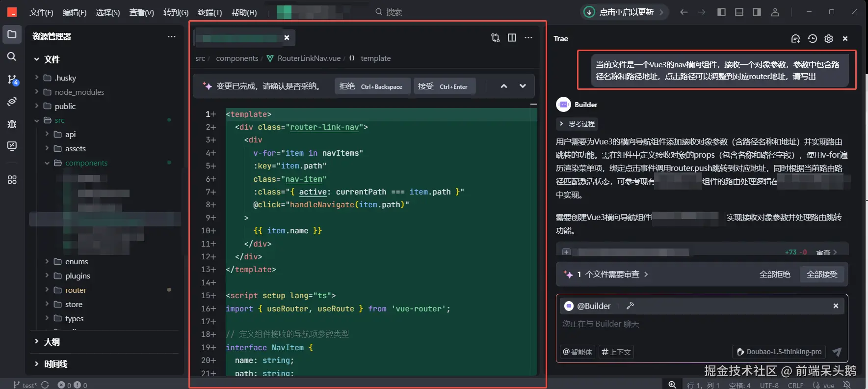Open Trae AI settings gear
Viewport: 868px width, 389px height.
[829, 38]
